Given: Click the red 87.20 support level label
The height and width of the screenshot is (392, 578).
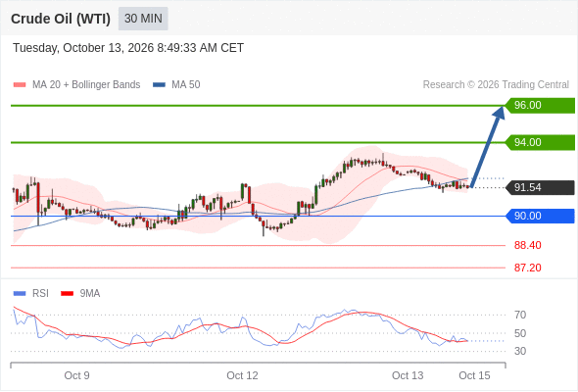Looking at the screenshot, I should (x=527, y=268).
